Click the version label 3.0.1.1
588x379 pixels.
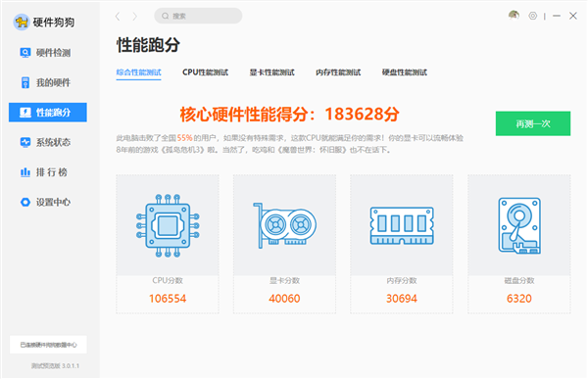(56, 366)
